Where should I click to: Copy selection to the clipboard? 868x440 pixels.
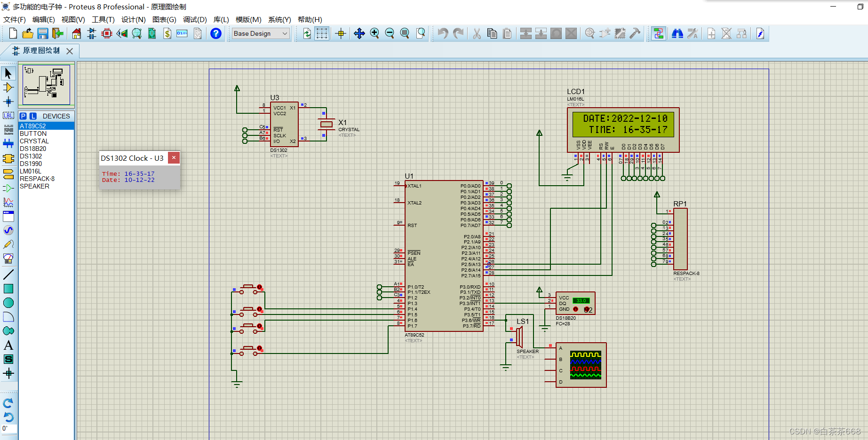tap(492, 33)
